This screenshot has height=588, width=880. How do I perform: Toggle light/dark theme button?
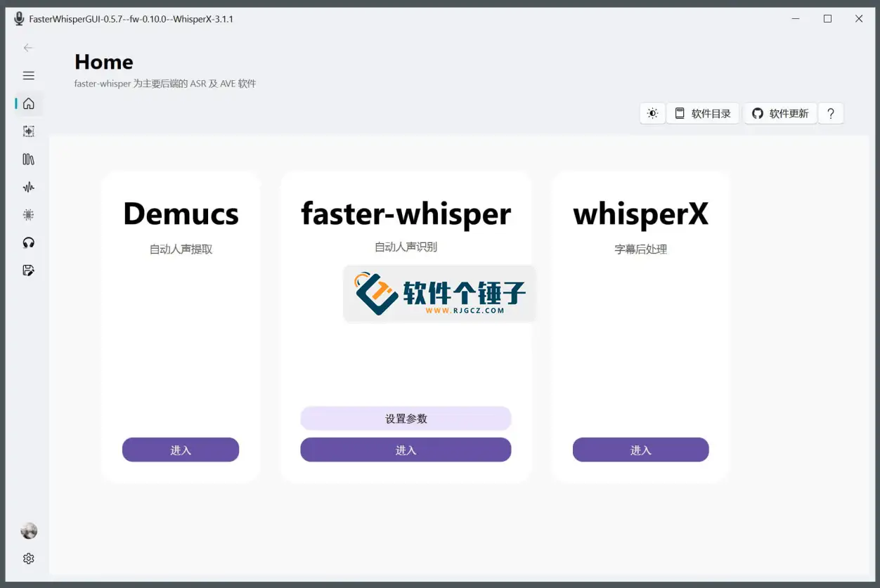click(652, 114)
